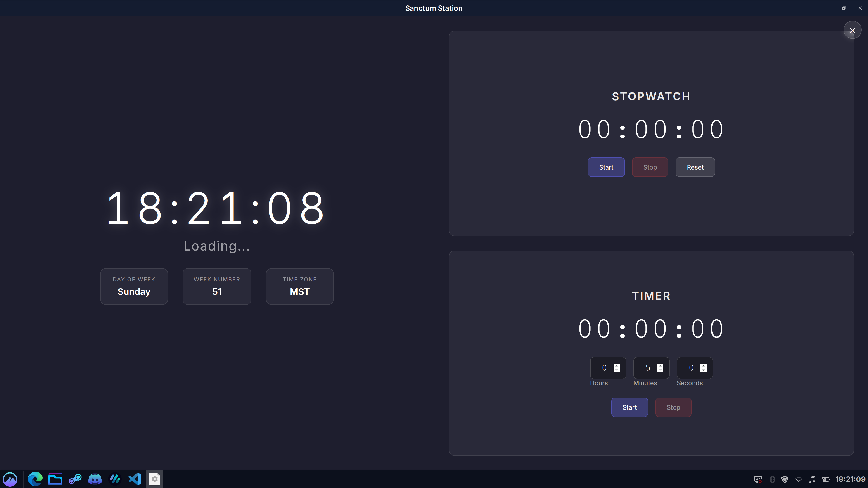Open the Wi-Fi network tray icon
This screenshot has width=868, height=488.
(799, 479)
